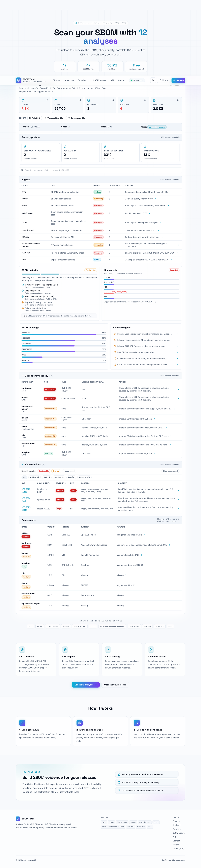Image resolution: width=201 pixels, height=868 pixels.
Task: Expand the Syft engine row chevron
Action: (x=170, y=192)
